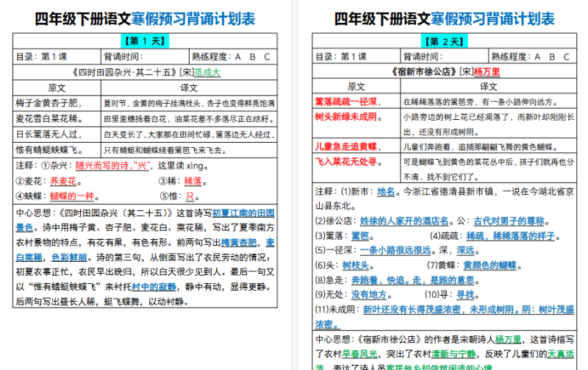Select the translation starting '可是蝴蝶飞到黄色的菜花丛中后'
The width and height of the screenshot is (588, 370).
point(489,169)
